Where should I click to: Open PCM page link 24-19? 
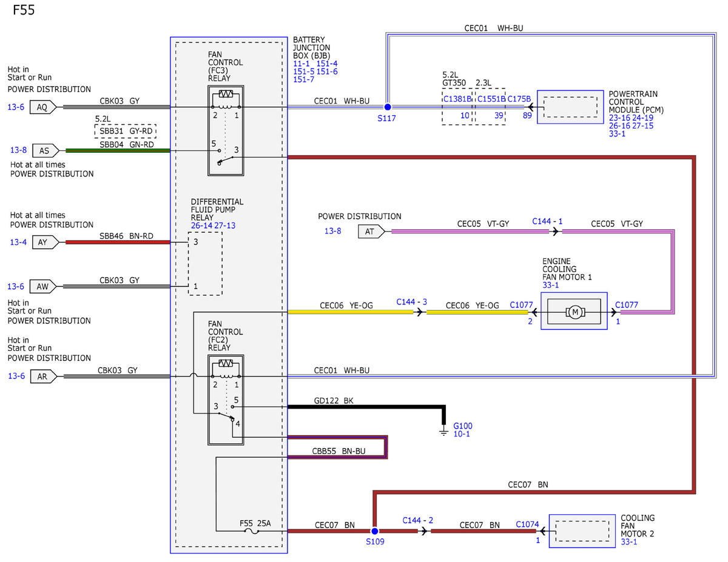pyautogui.click(x=644, y=118)
